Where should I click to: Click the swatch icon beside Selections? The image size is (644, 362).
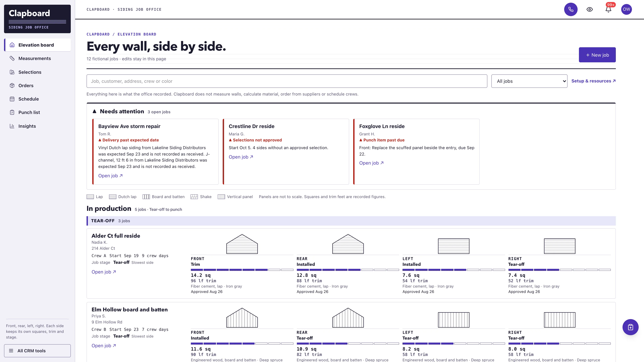coord(12,72)
